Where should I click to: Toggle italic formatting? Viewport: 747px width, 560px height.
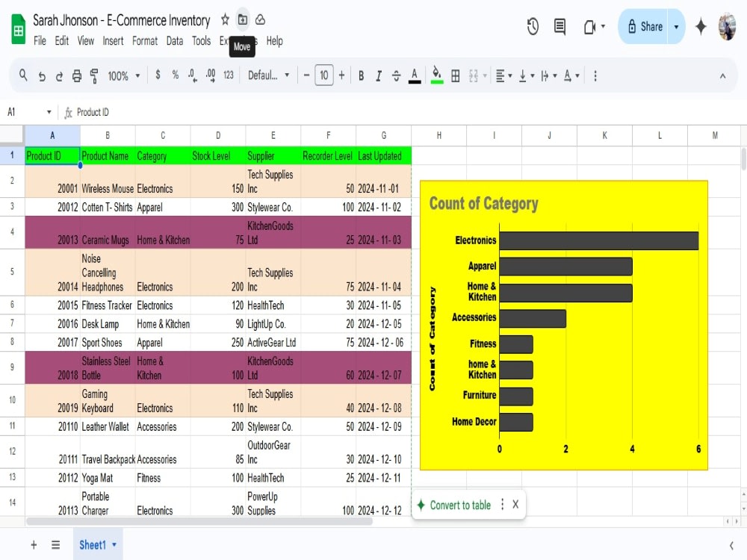[x=378, y=75]
